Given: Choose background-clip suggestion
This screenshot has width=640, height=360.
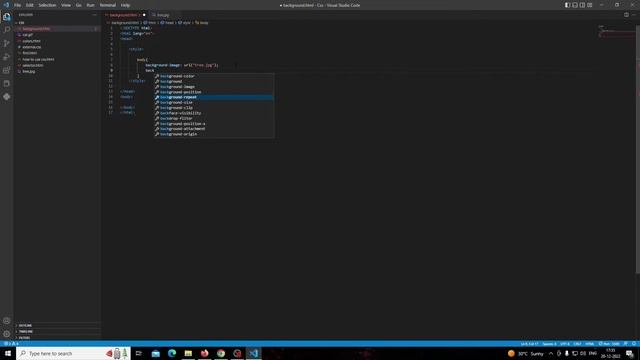Looking at the screenshot, I should tap(213, 108).
